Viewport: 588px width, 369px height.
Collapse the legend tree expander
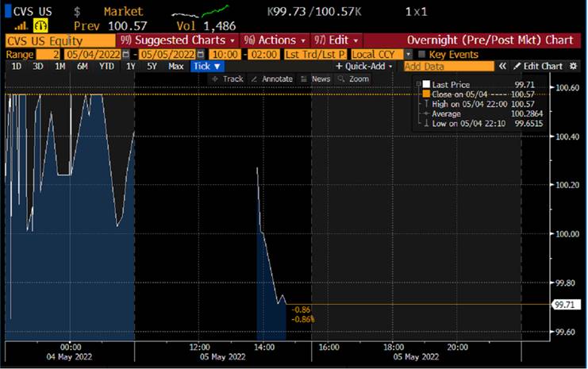418,84
